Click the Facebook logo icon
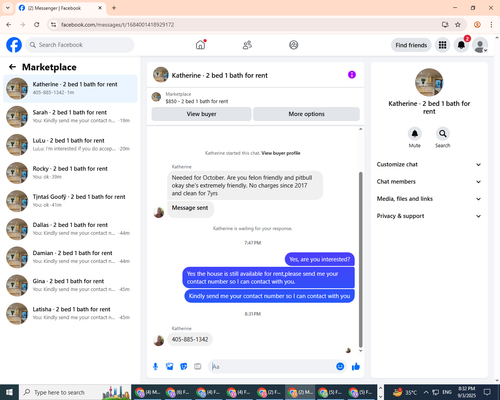 tap(14, 45)
